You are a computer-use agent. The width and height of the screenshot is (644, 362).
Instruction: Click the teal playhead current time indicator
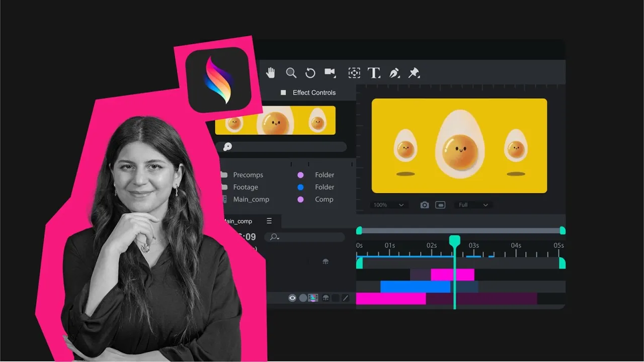tap(454, 241)
